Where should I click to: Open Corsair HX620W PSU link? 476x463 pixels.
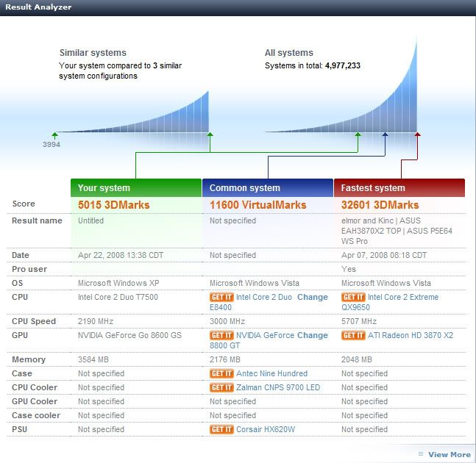coord(266,429)
